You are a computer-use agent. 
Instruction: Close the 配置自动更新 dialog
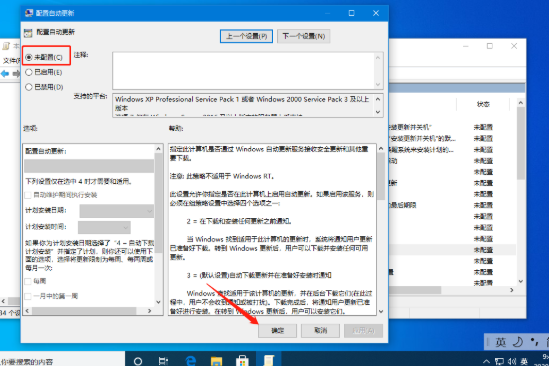[376, 13]
